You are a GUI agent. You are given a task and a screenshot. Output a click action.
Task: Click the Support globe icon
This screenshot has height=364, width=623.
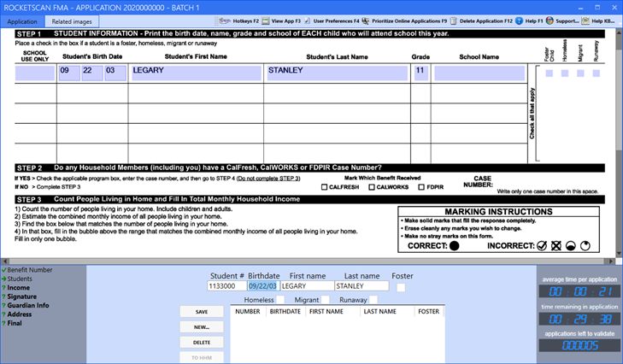pos(550,21)
